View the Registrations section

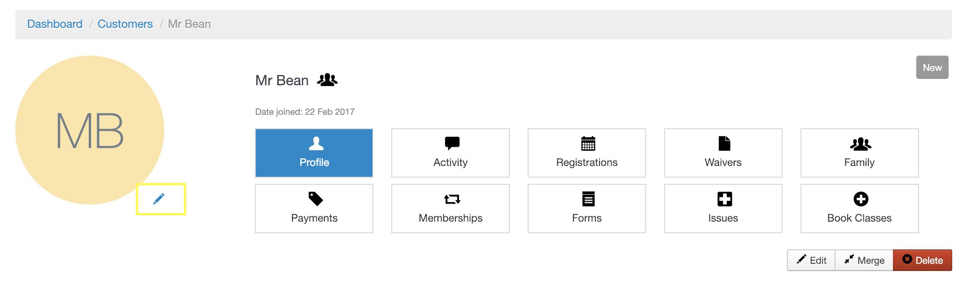tap(586, 153)
